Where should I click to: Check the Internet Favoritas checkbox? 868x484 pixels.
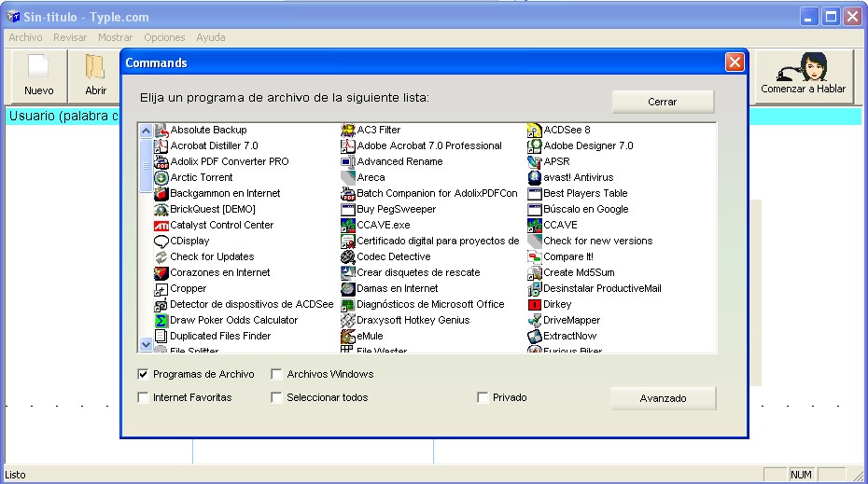click(143, 397)
